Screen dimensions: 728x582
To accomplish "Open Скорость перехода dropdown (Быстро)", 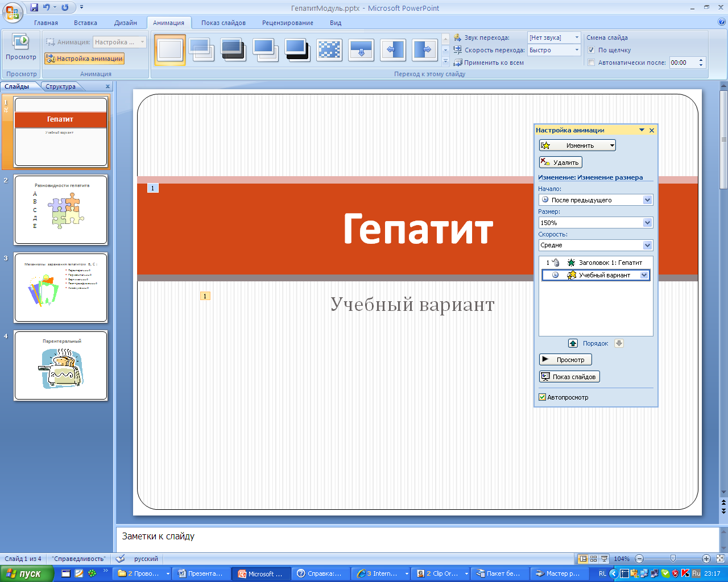I will click(x=577, y=50).
